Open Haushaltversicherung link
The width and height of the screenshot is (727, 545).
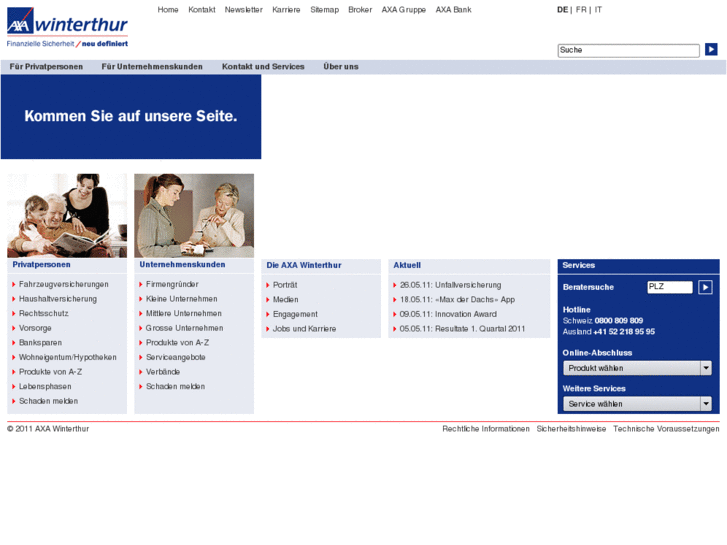pos(58,299)
